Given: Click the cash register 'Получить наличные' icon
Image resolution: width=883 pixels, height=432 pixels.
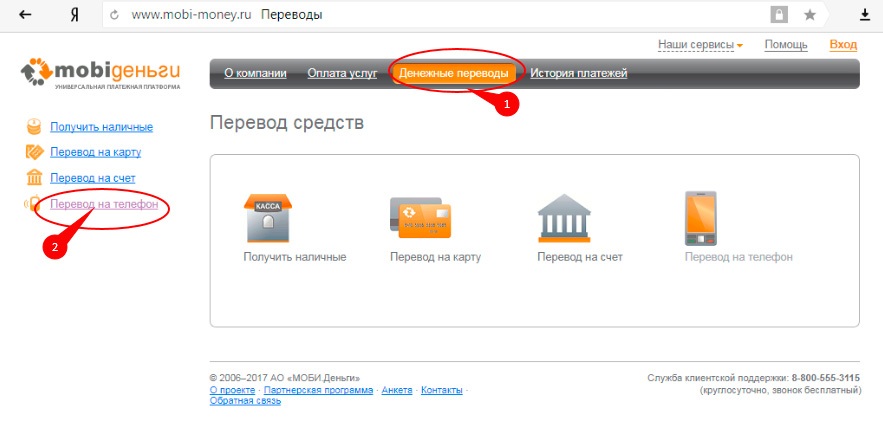Looking at the screenshot, I should (267, 216).
